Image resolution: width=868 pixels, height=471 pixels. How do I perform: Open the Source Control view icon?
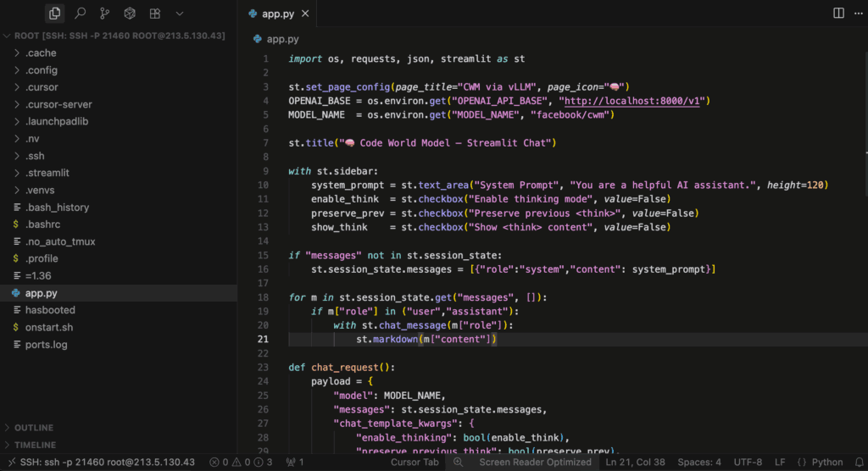click(x=104, y=14)
